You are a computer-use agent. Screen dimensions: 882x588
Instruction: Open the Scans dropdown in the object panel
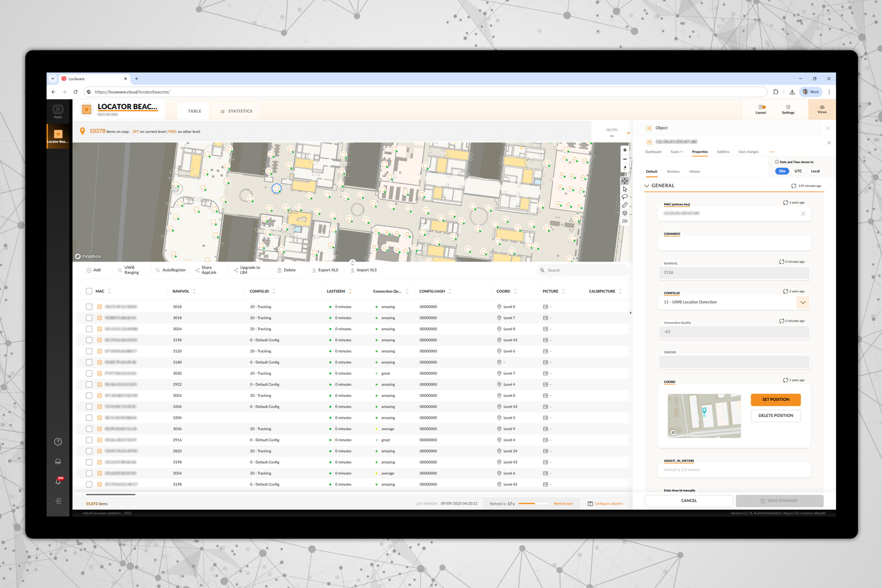click(x=676, y=152)
